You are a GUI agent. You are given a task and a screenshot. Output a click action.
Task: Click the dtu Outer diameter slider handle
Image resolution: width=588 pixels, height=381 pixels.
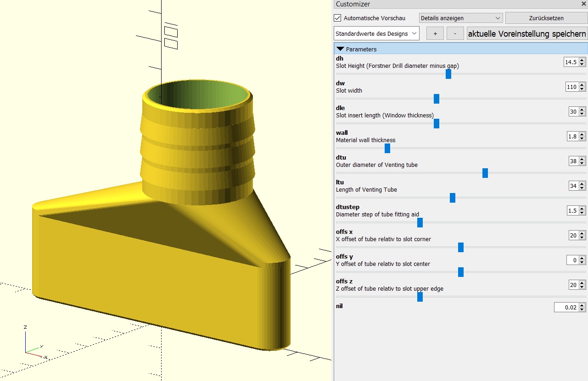point(485,173)
